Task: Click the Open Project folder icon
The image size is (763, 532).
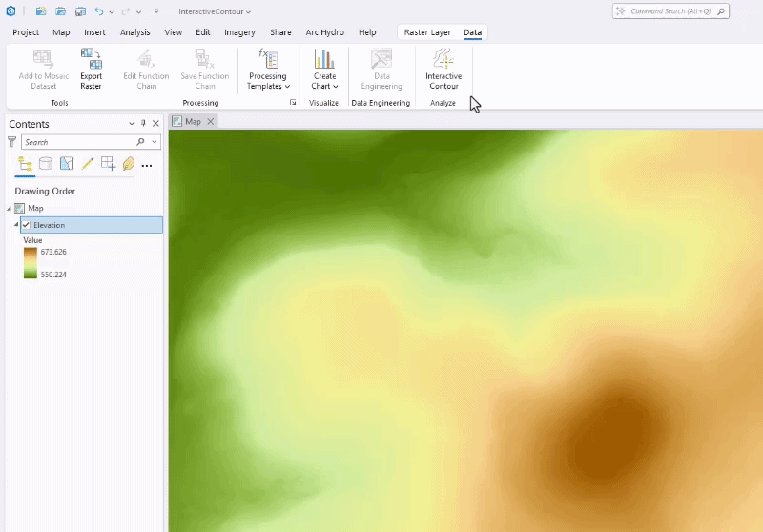Action: (x=60, y=11)
